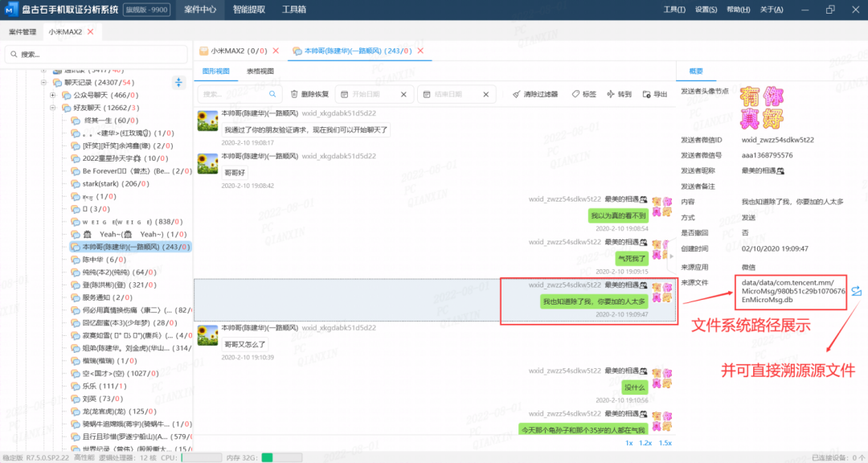Image resolution: width=868 pixels, height=463 pixels.
Task: Click the tag icon of 标签
Action: click(x=575, y=94)
